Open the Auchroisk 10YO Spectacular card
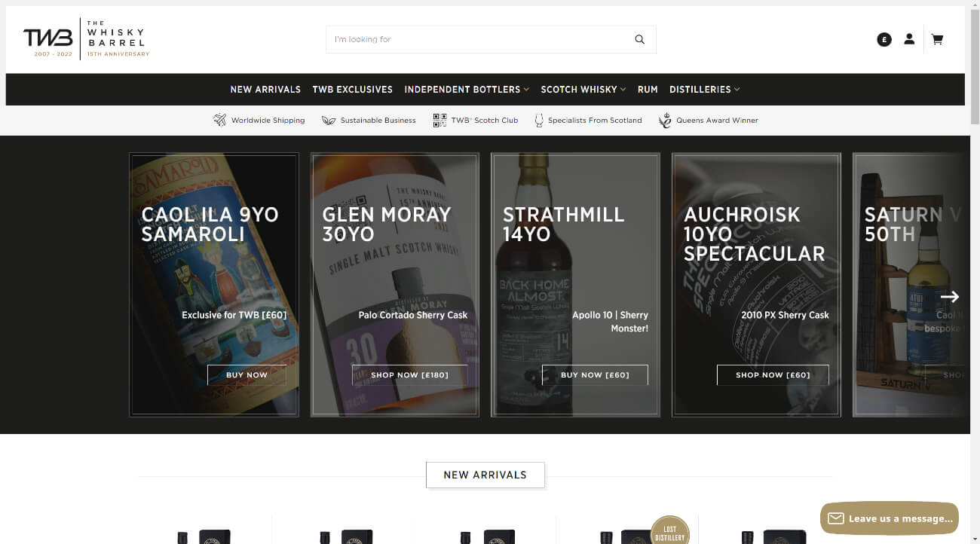980x544 pixels. [757, 285]
